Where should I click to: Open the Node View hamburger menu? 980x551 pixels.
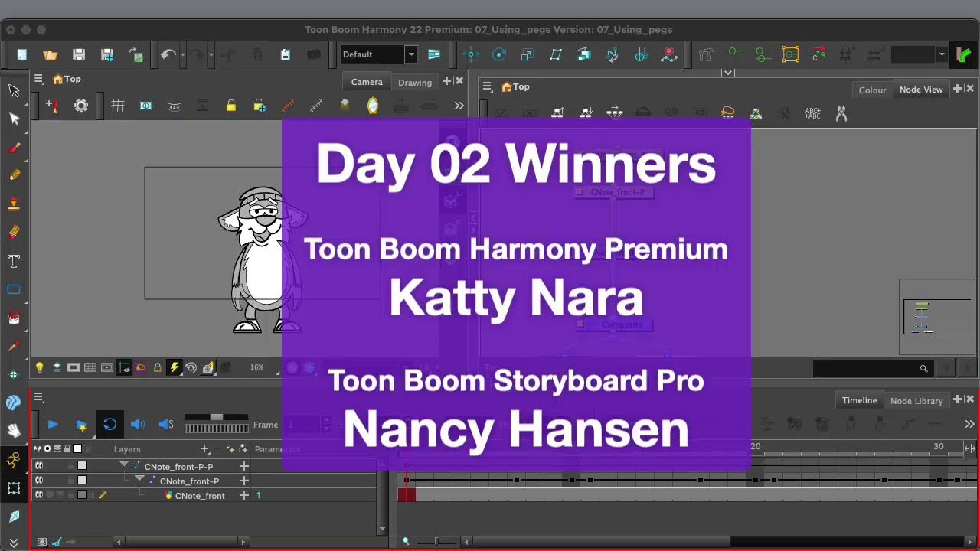pos(488,86)
